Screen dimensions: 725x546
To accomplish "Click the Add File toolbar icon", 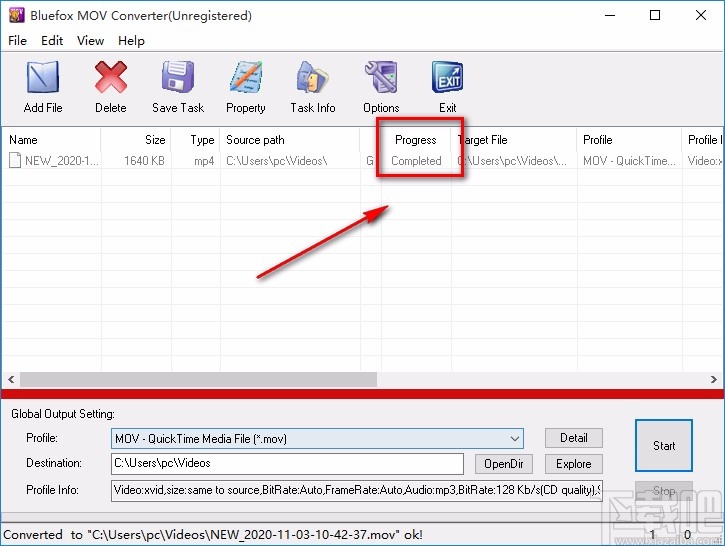I will point(43,77).
